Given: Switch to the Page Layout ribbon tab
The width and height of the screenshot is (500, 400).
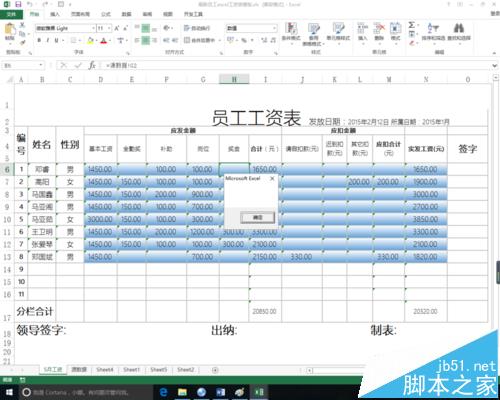Looking at the screenshot, I should coord(80,14).
